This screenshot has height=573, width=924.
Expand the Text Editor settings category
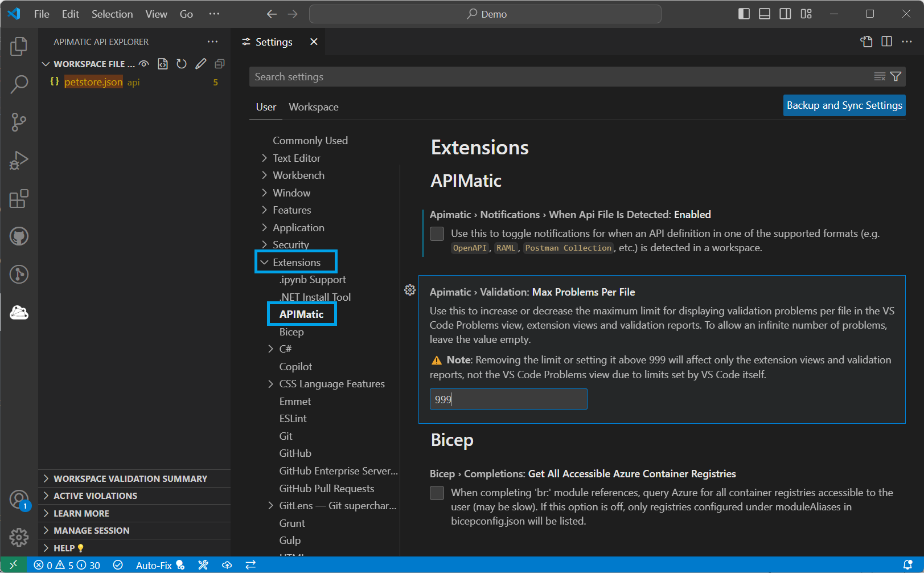point(264,158)
